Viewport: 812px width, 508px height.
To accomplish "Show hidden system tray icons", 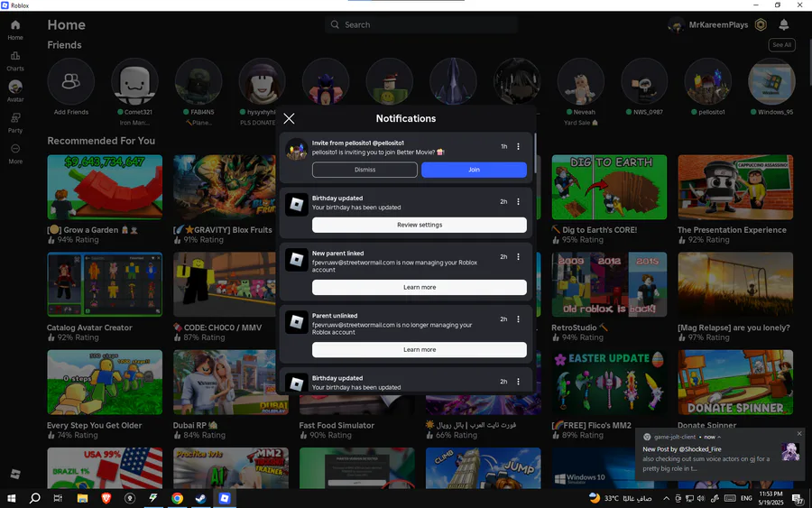I will (x=666, y=498).
